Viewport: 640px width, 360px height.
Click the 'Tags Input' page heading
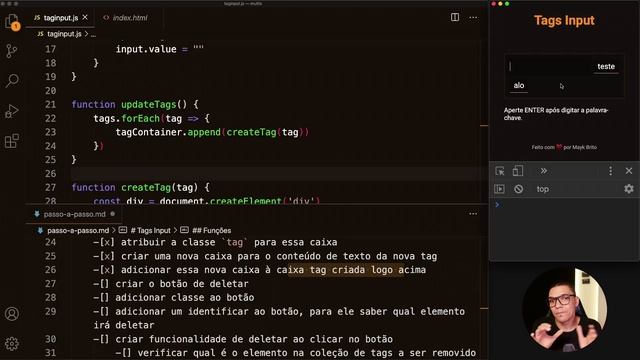564,20
